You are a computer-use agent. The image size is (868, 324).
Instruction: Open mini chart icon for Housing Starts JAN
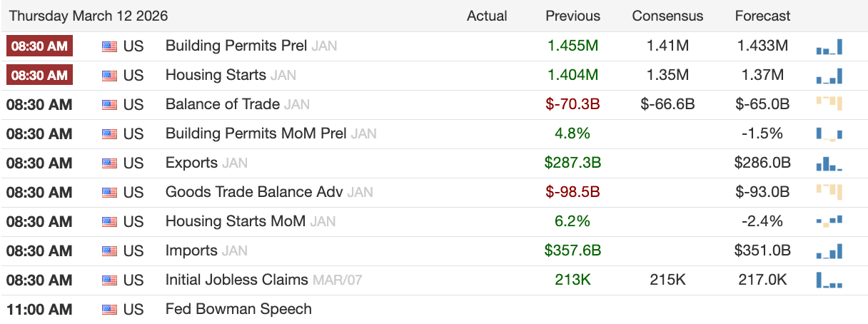829,76
